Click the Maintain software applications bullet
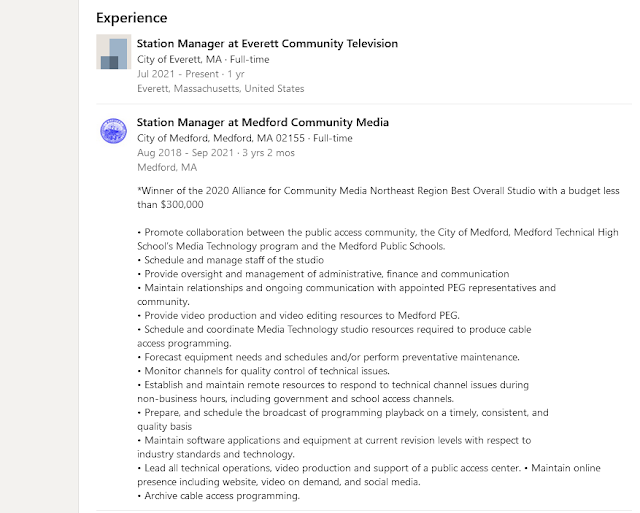Screen dimensions: 640x513 tap(334, 447)
